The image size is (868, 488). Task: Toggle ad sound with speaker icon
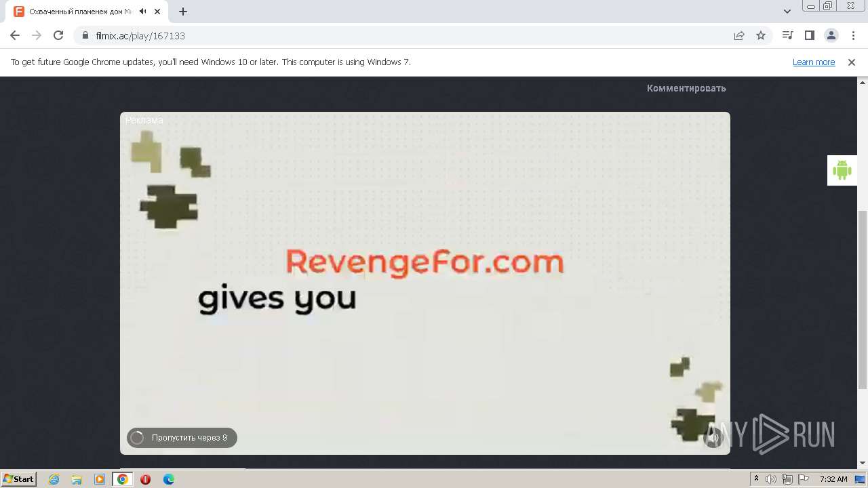pyautogui.click(x=713, y=438)
